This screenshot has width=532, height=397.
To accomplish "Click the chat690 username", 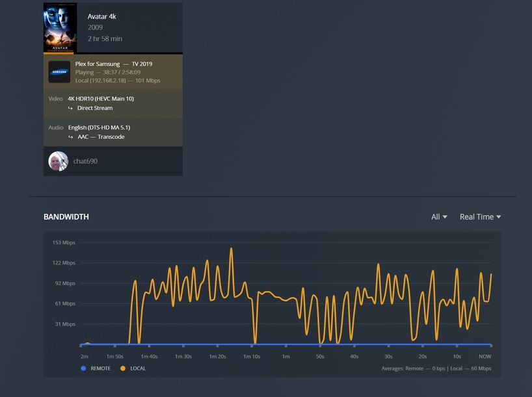I will click(x=85, y=161).
